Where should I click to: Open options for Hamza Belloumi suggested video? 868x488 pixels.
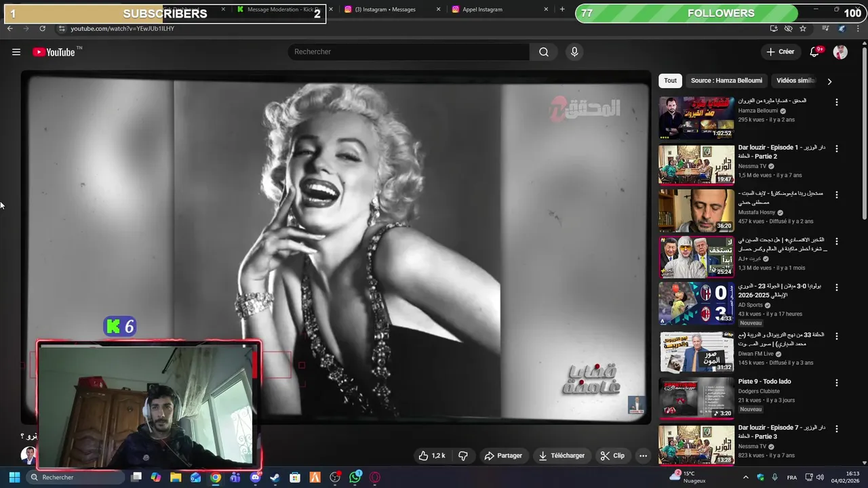click(x=836, y=102)
